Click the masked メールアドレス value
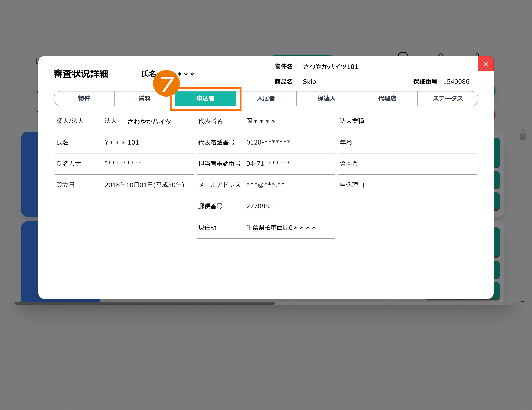Viewport: 532px width, 410px height. (x=265, y=185)
